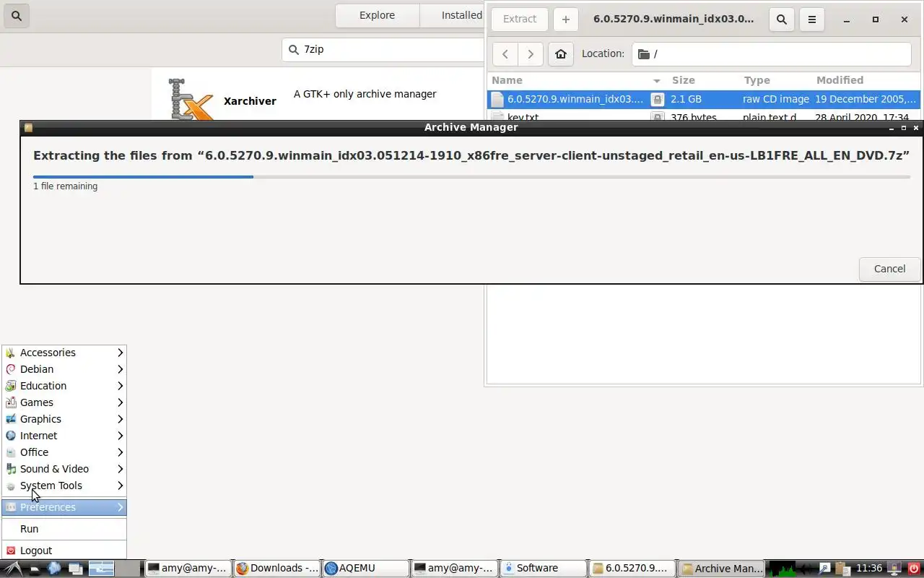This screenshot has height=578, width=924.
Task: Switch to Archive Manager taskbar button
Action: click(x=721, y=569)
